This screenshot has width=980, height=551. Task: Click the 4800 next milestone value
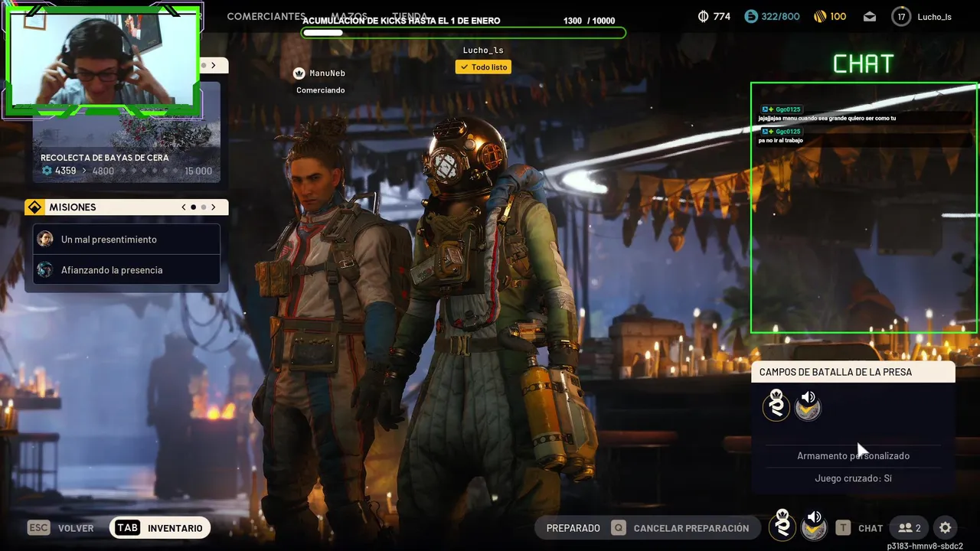tap(103, 171)
